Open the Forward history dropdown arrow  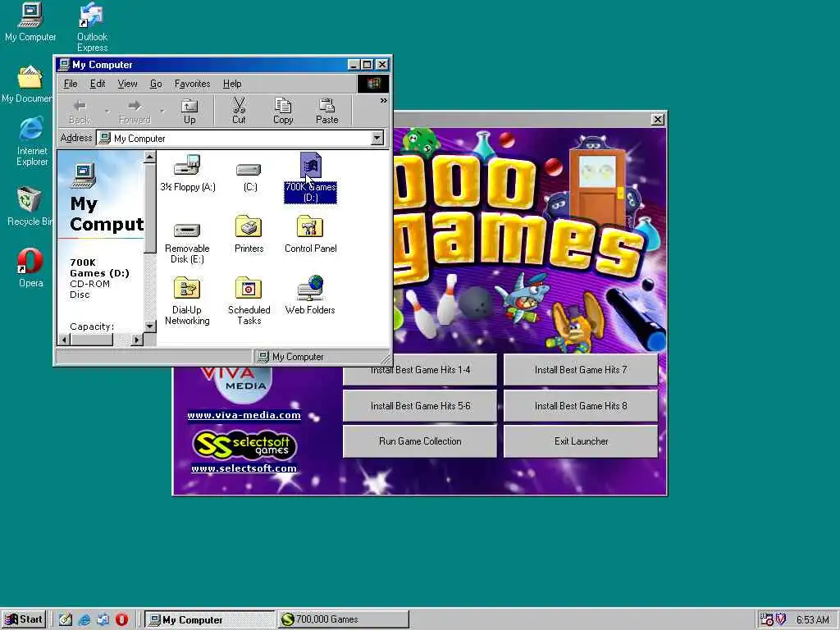click(162, 112)
